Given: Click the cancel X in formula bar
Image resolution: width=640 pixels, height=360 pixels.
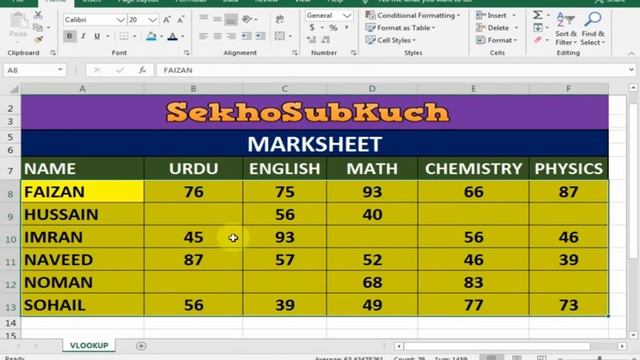Looking at the screenshot, I should click(x=97, y=70).
